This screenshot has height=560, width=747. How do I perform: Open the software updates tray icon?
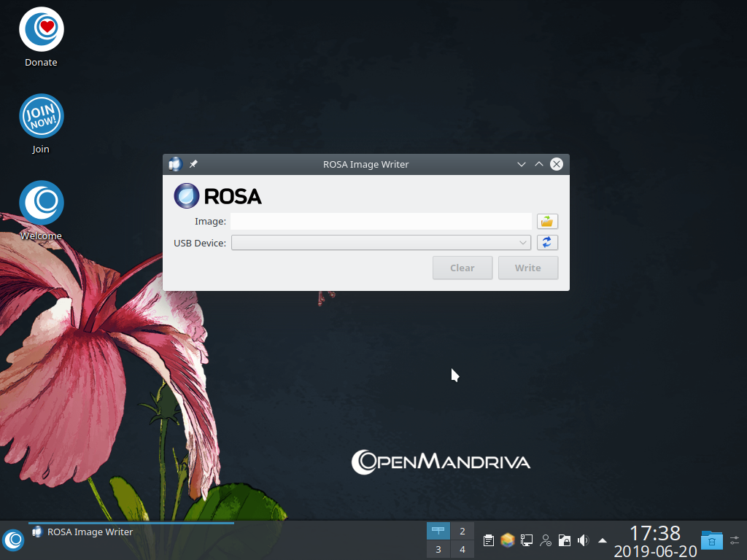[x=507, y=540]
